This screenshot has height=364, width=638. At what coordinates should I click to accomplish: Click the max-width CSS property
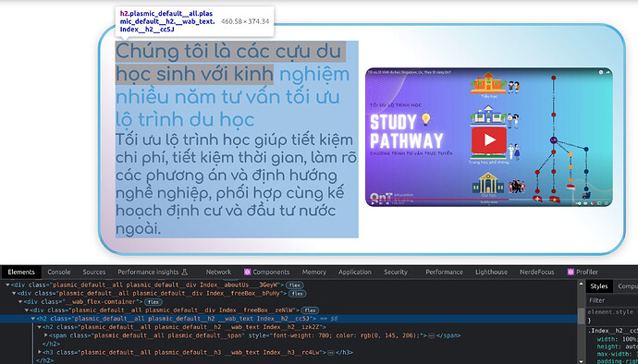614,354
